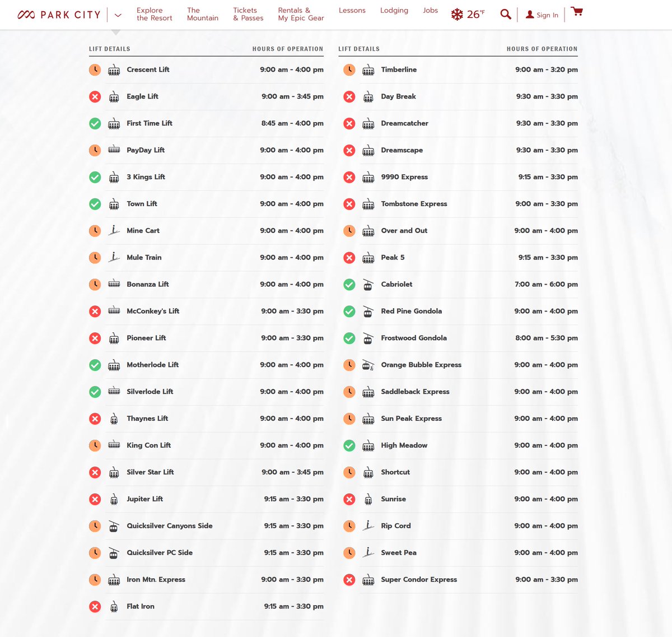
Task: Click the Frostwood Gondola cabin icon
Action: [368, 338]
